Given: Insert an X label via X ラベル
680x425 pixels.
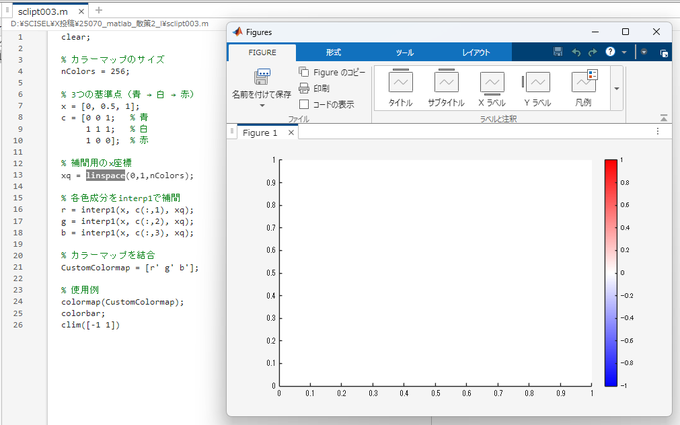Looking at the screenshot, I should tap(492, 88).
